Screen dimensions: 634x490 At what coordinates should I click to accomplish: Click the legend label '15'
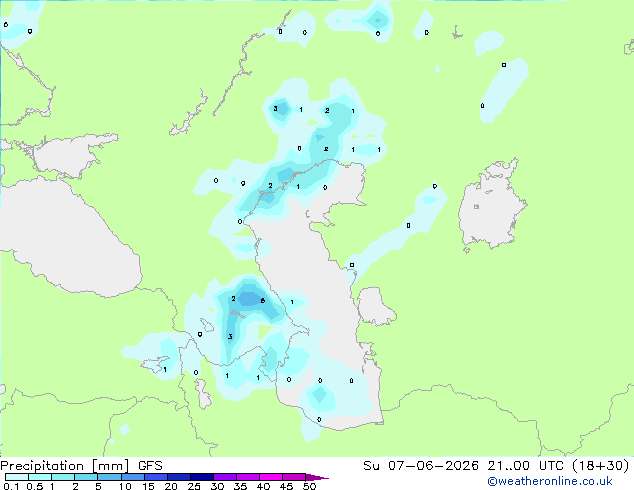tap(148, 486)
